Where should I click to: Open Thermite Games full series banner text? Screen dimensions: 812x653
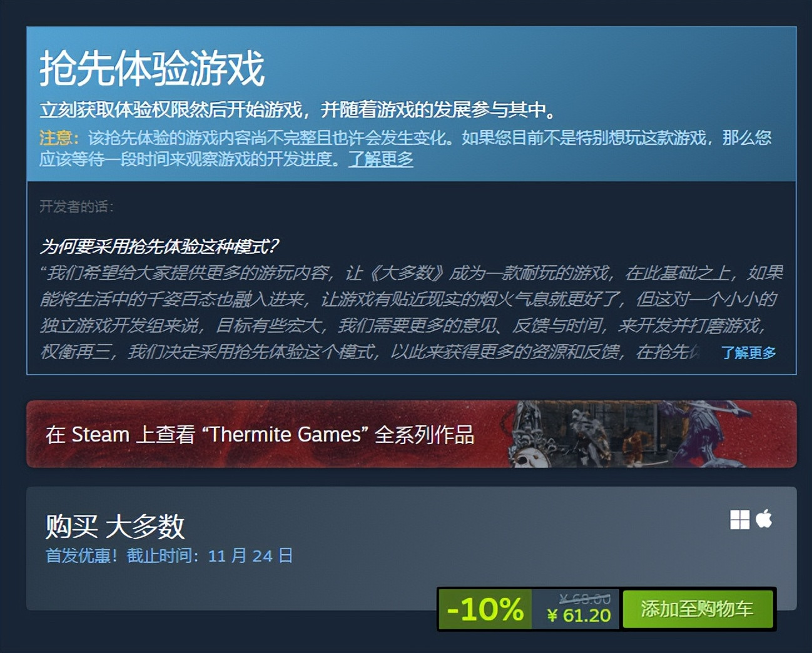(x=260, y=434)
